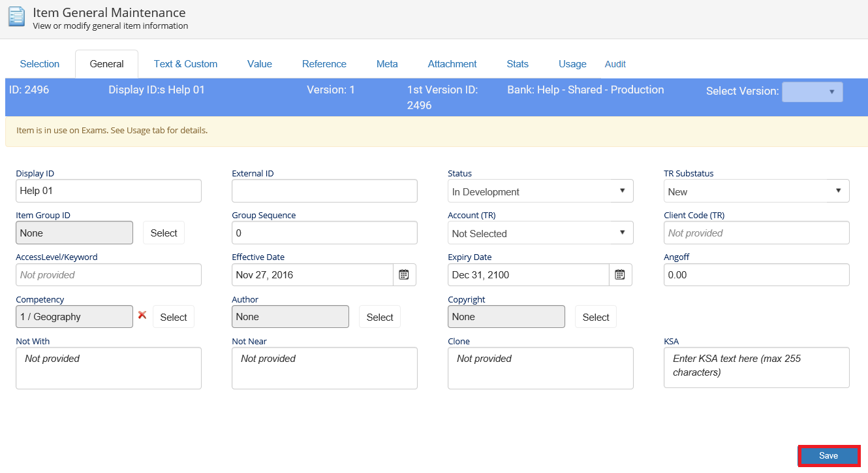Screen dimensions: 868x473
Task: Expand the Account (TR) dropdown
Action: (x=540, y=233)
